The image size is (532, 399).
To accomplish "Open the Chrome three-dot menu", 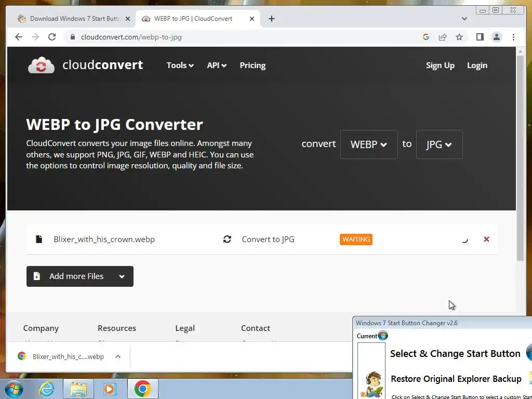I will coord(513,37).
